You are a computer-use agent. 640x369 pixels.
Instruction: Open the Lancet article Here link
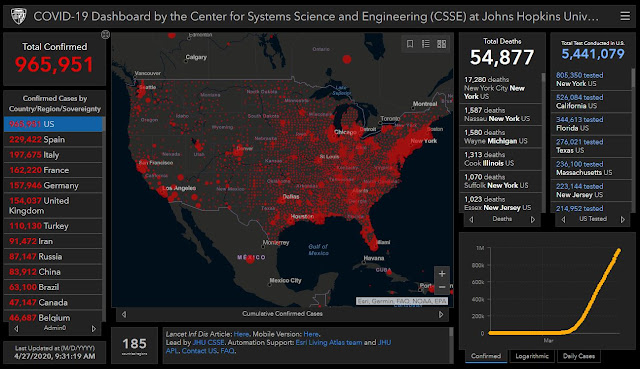pos(241,334)
